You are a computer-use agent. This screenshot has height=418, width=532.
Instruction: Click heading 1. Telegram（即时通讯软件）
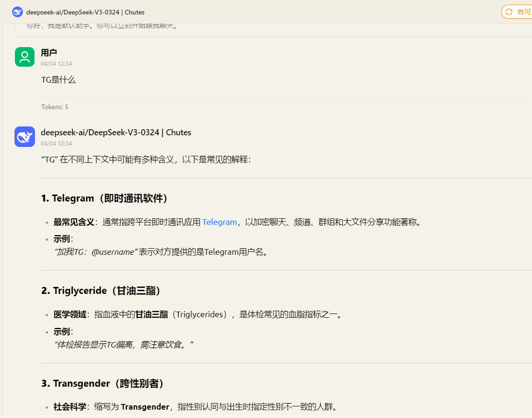(x=104, y=198)
